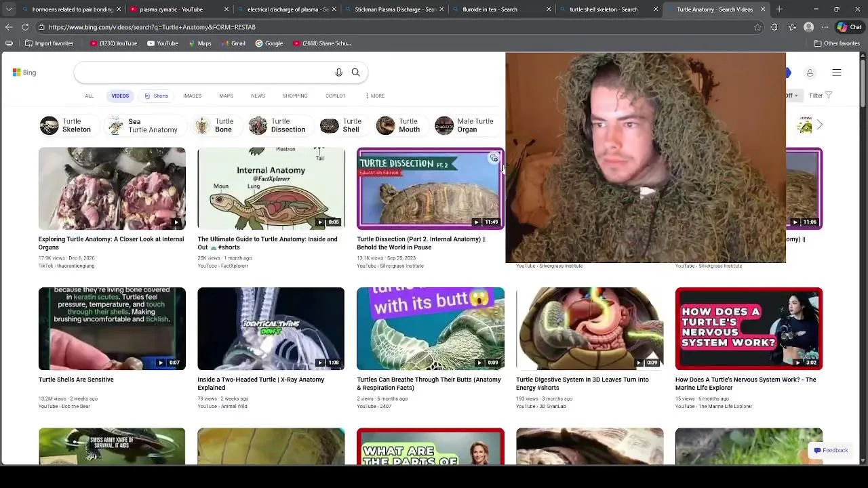Viewport: 868px width, 488px height.
Task: Open a new browser tab with plus
Action: pos(779,9)
